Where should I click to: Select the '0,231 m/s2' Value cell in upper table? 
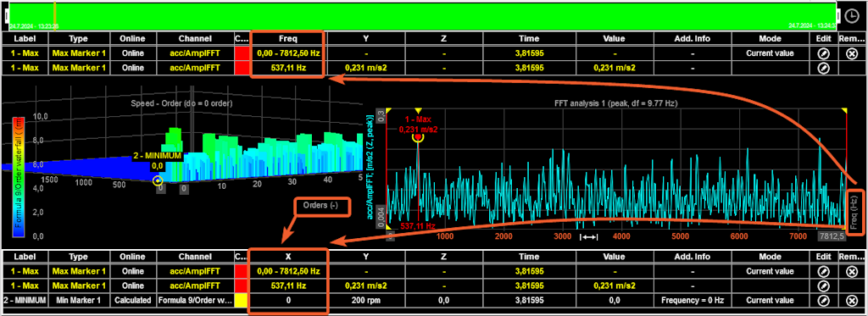point(615,68)
